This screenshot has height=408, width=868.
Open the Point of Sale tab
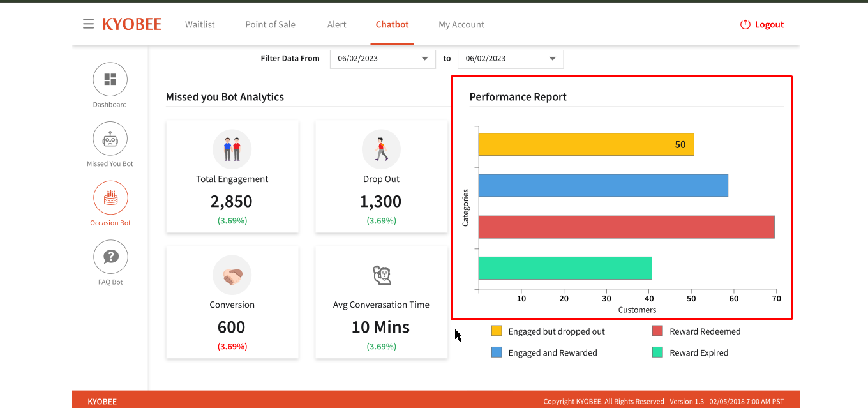[270, 24]
